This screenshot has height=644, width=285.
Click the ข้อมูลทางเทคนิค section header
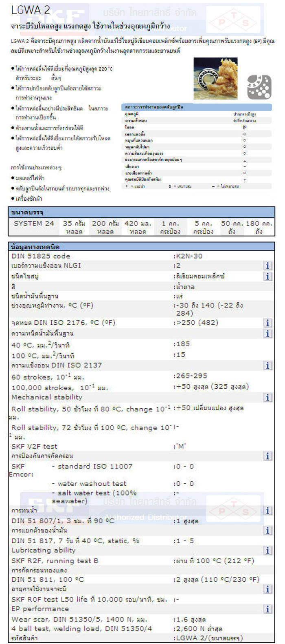tap(141, 247)
